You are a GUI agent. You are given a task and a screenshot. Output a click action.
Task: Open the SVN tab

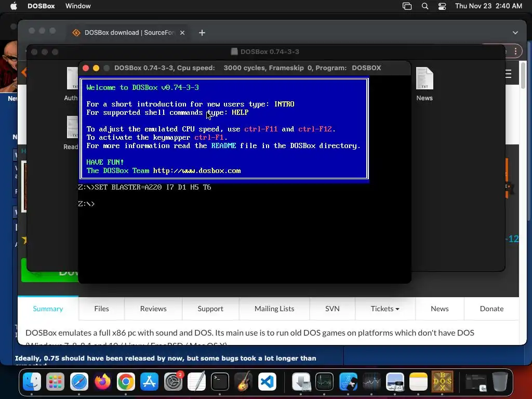pos(332,309)
